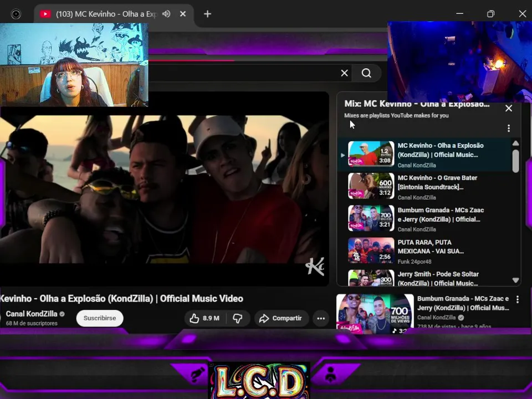Click the L.C.D logo at the bottom of the overlay
The height and width of the screenshot is (399, 532).
point(260,381)
